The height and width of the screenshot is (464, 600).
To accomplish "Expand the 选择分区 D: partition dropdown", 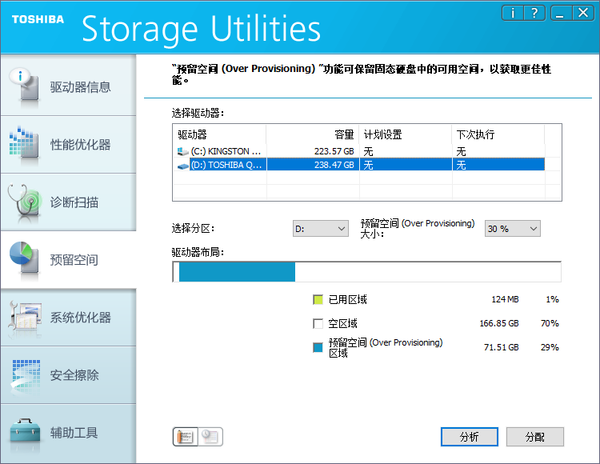I will pyautogui.click(x=321, y=229).
